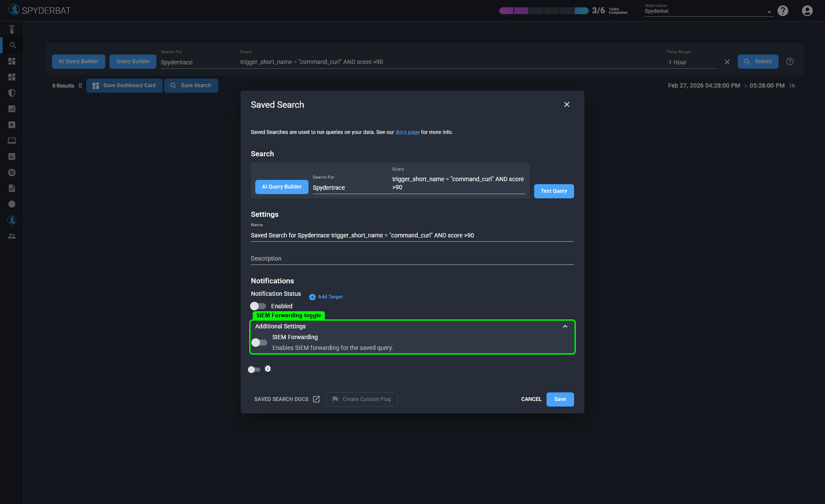Turn on SIEM Forwarding toggle

pos(259,343)
